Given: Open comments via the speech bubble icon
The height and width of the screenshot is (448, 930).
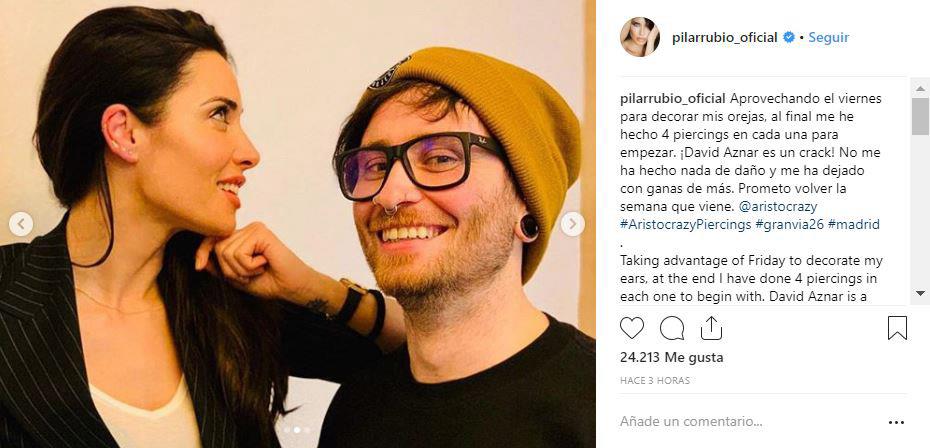Looking at the screenshot, I should (672, 328).
